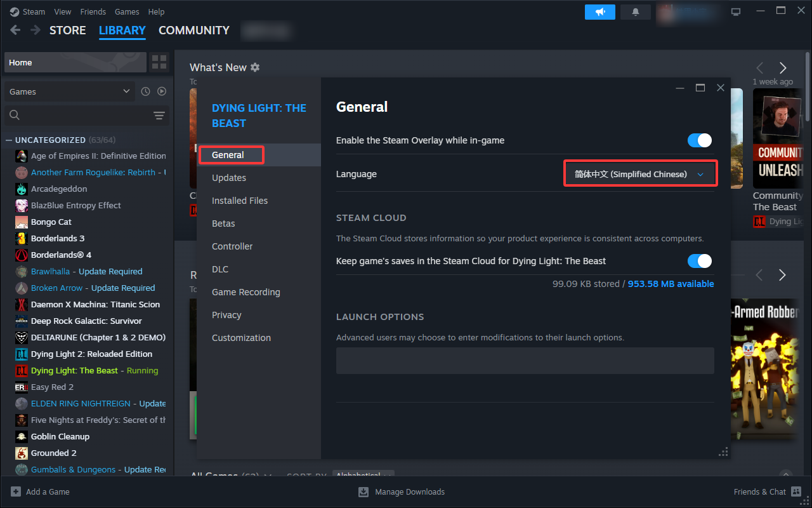Toggle the ready-to-play filter icon
Image resolution: width=812 pixels, height=508 pixels.
pos(162,91)
